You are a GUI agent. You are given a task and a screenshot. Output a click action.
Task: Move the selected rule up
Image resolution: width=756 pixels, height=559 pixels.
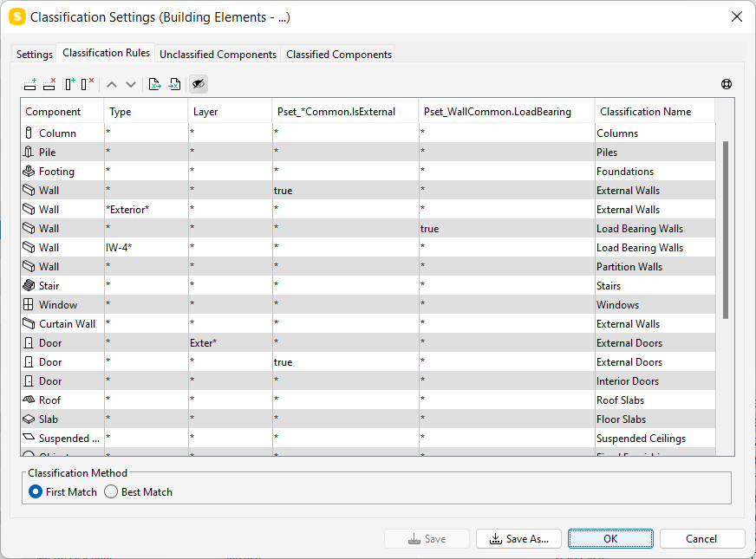[x=111, y=84]
